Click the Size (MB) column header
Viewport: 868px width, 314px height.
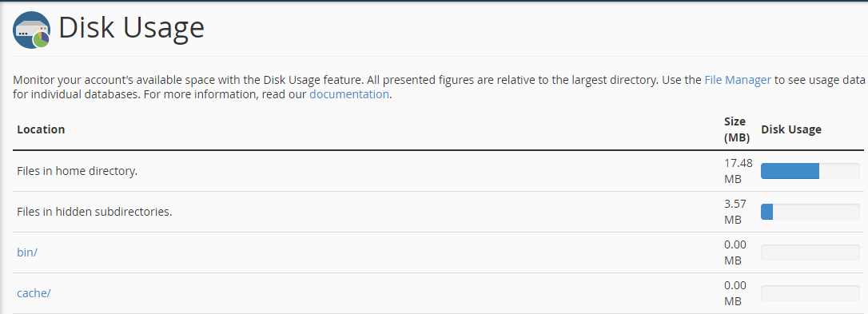point(737,129)
